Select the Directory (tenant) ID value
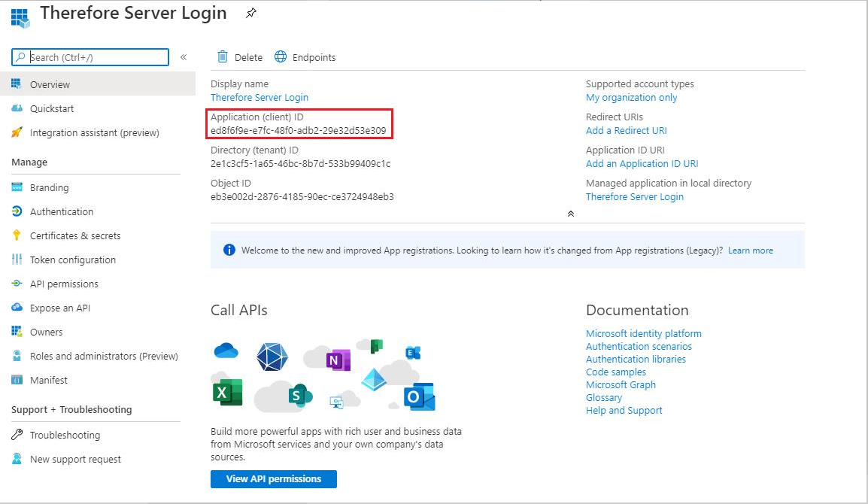868x504 pixels. tap(301, 164)
